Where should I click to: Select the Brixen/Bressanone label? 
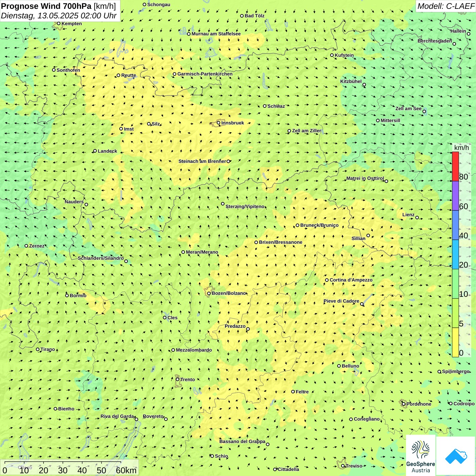(280, 242)
